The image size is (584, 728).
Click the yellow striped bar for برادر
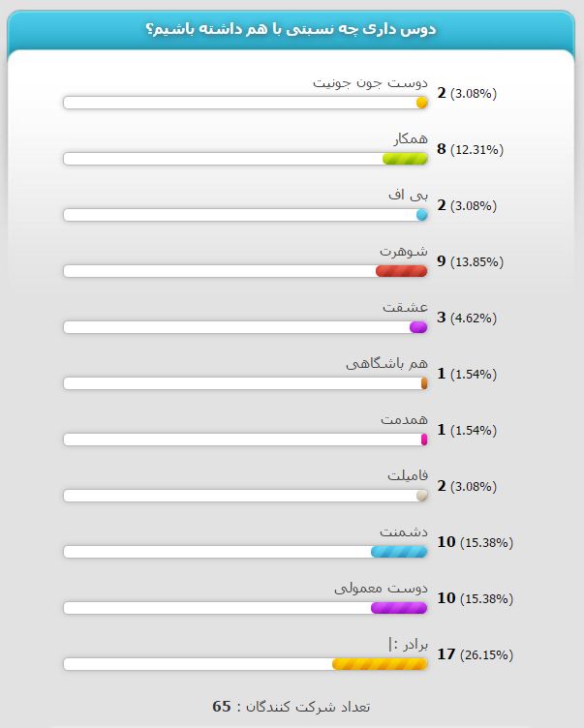coord(380,664)
